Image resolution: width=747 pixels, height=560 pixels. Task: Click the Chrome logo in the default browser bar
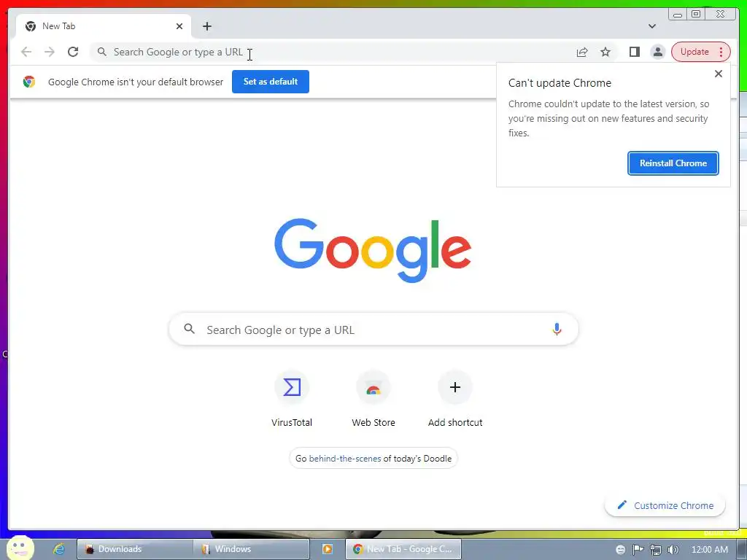(x=29, y=82)
